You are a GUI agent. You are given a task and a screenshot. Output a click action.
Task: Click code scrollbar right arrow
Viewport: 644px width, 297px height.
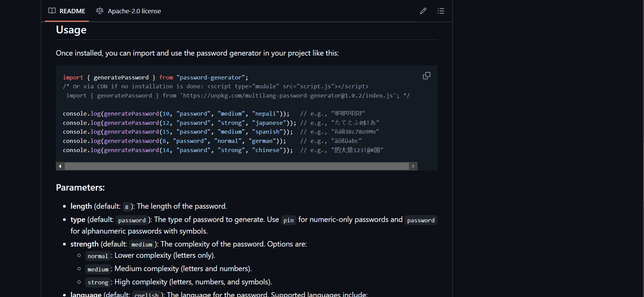pos(413,166)
